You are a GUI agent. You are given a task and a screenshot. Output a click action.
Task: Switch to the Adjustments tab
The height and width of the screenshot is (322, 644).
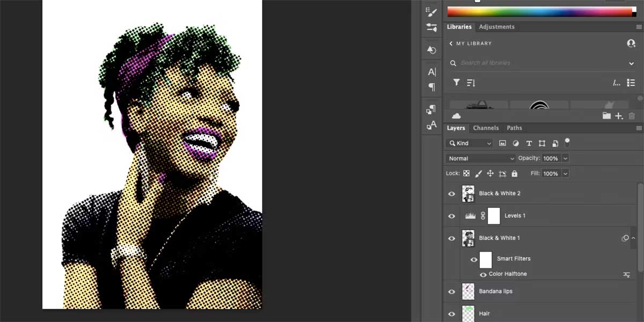click(x=496, y=27)
